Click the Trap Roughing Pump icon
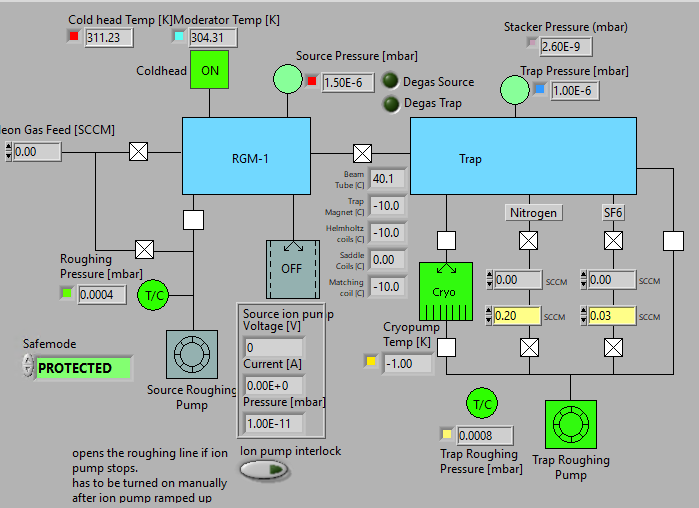Screen dimensions: 699x508 [x=571, y=424]
